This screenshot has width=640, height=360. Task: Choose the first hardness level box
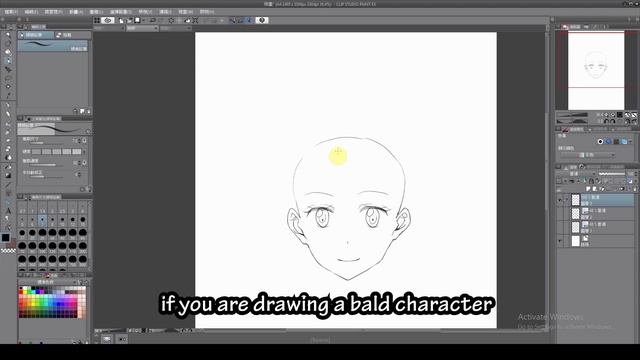[37, 151]
